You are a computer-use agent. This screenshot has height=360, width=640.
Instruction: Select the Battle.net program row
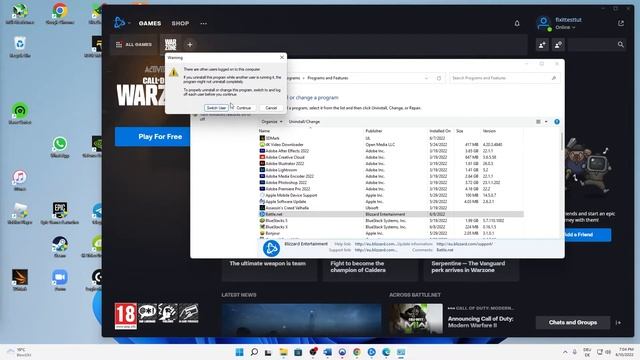(x=391, y=214)
